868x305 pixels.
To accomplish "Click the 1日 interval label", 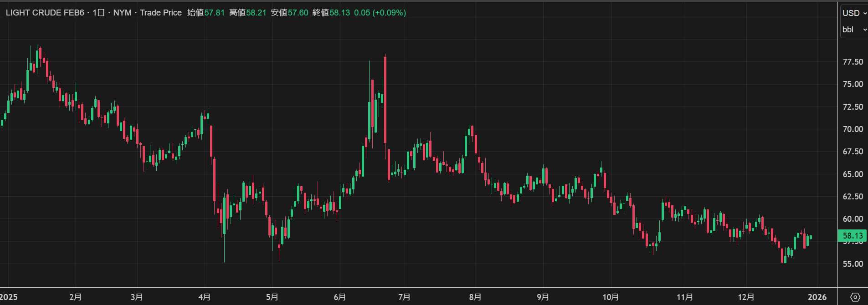I will pos(98,13).
